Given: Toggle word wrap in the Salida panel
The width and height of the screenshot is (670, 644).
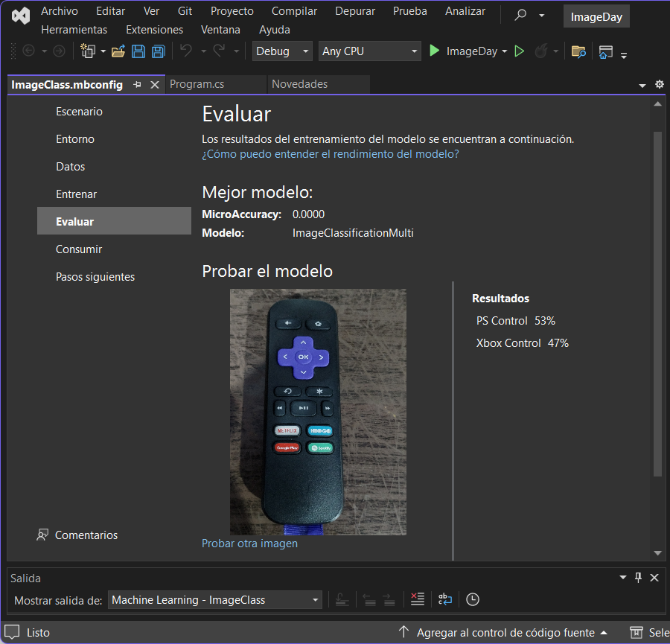Looking at the screenshot, I should click(445, 599).
